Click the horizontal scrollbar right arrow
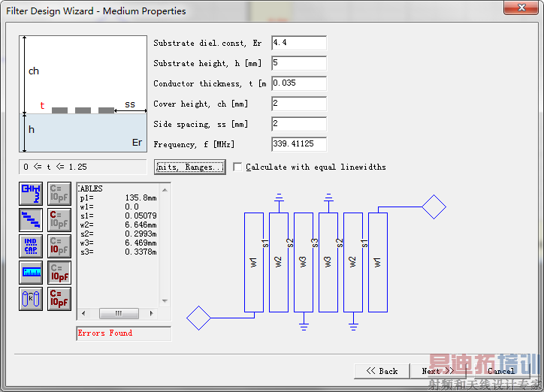Screen dimensions: 544x392 [x=151, y=313]
